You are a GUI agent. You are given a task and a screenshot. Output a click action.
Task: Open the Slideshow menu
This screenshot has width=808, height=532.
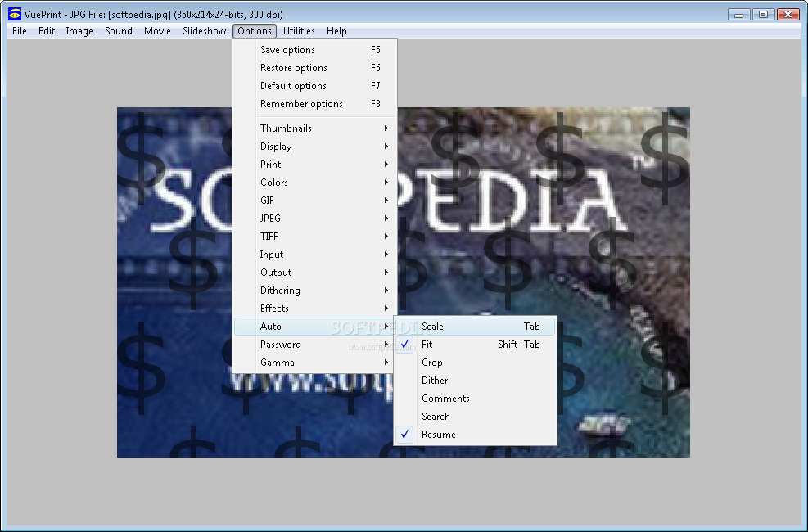tap(204, 31)
